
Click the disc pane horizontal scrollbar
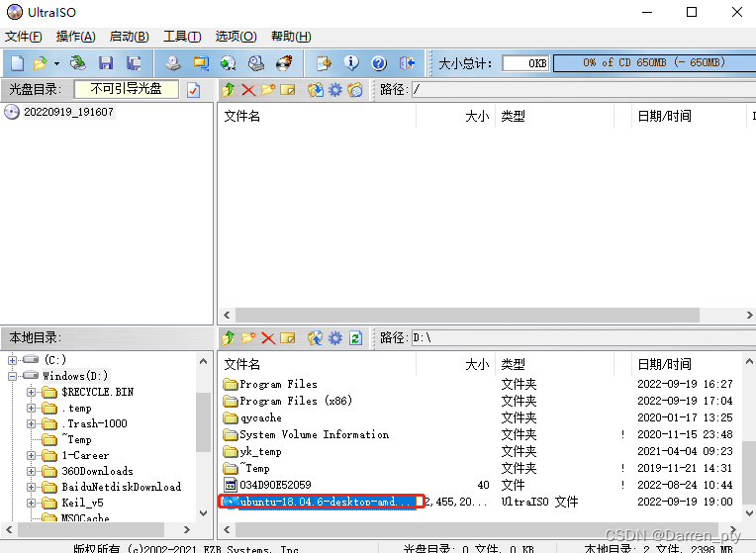(x=467, y=315)
